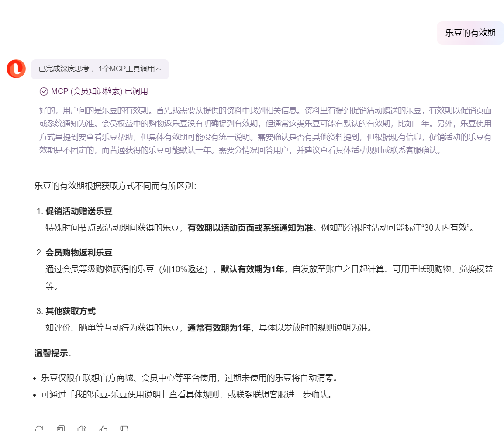Screen dimensions: 504x431
Task: Click the bold text 默认有效期为1年
Action: (x=252, y=269)
